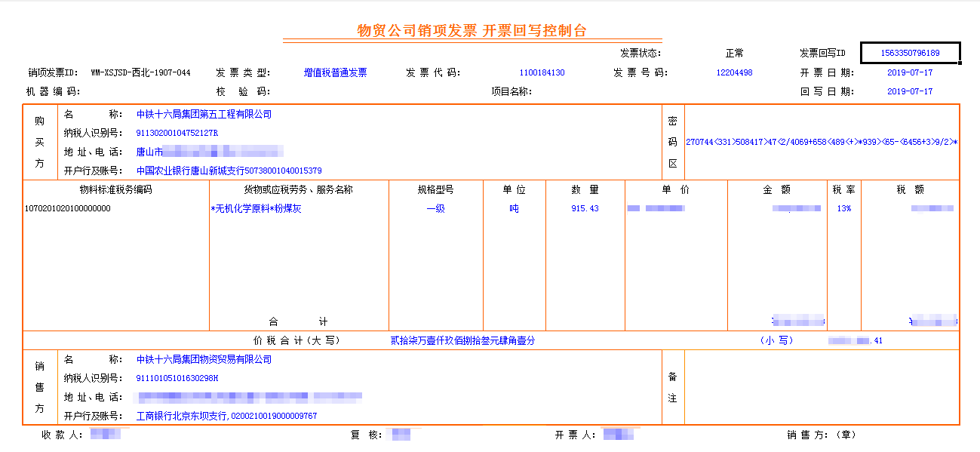Click the 金额 column header
The height and width of the screenshot is (452, 980).
777,190
